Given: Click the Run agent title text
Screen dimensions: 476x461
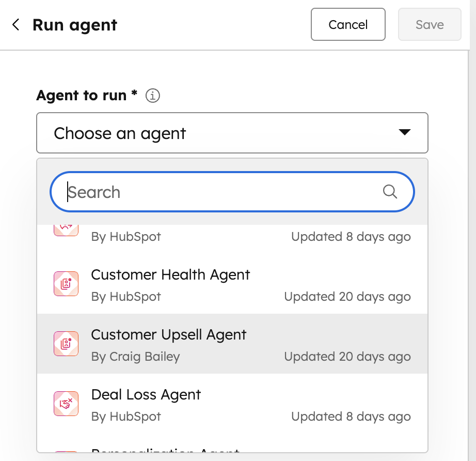Looking at the screenshot, I should [74, 24].
